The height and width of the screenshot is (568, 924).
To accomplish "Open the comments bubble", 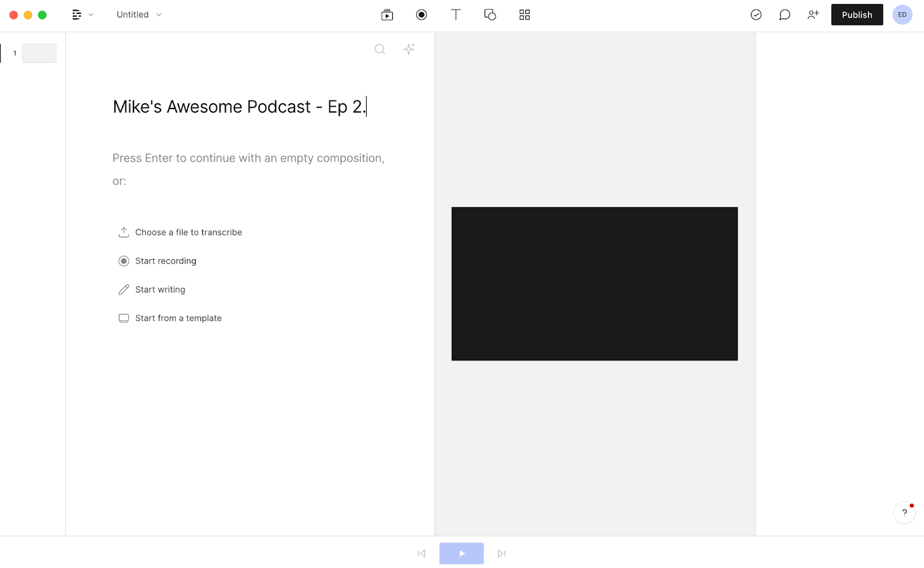I will pyautogui.click(x=785, y=14).
